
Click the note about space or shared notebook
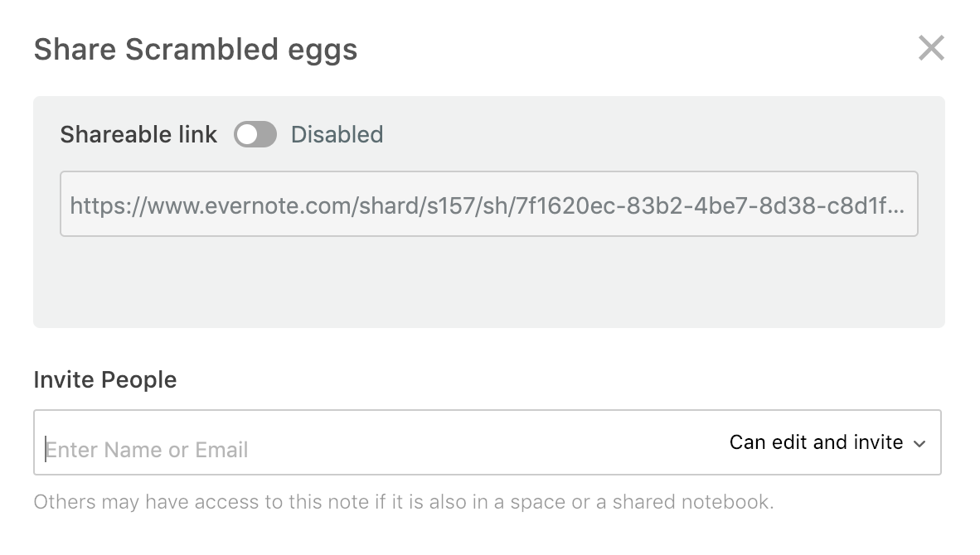click(x=403, y=502)
